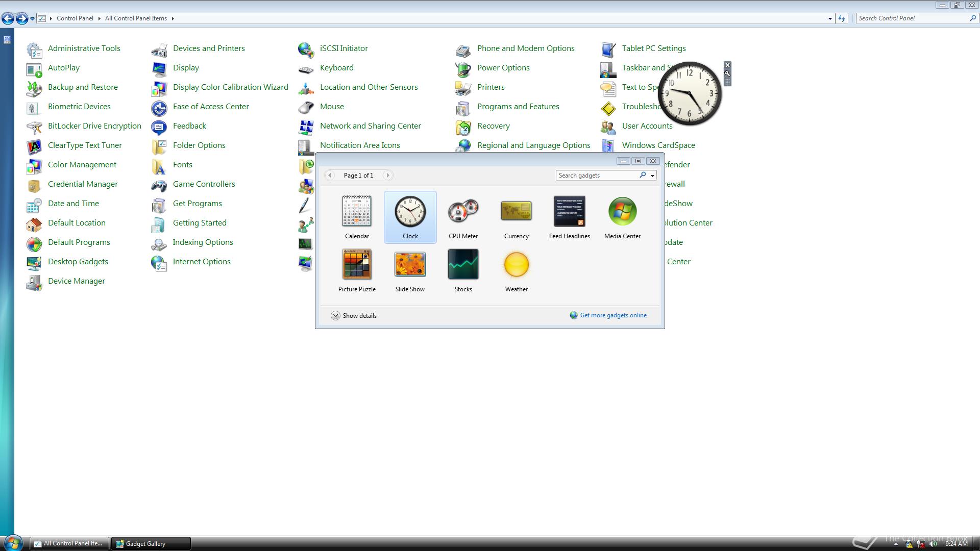Open Internet Options link
Screen dimensions: 980x551
[202, 262]
